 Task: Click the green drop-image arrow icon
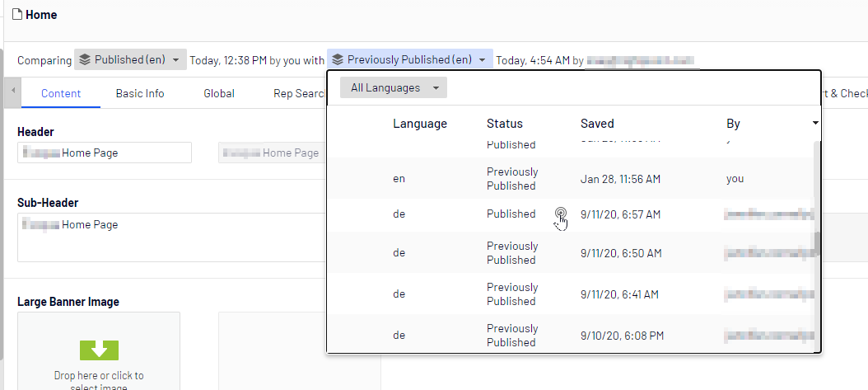point(100,350)
